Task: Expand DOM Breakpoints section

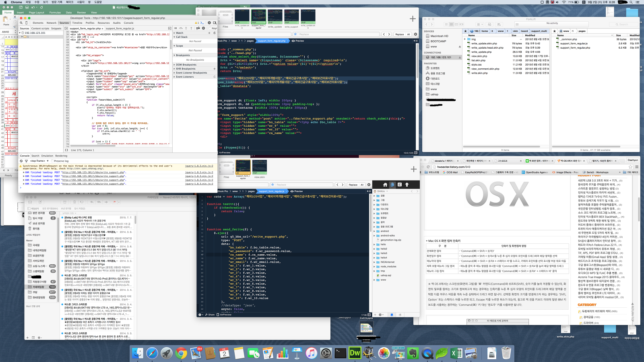Action: 175,65
